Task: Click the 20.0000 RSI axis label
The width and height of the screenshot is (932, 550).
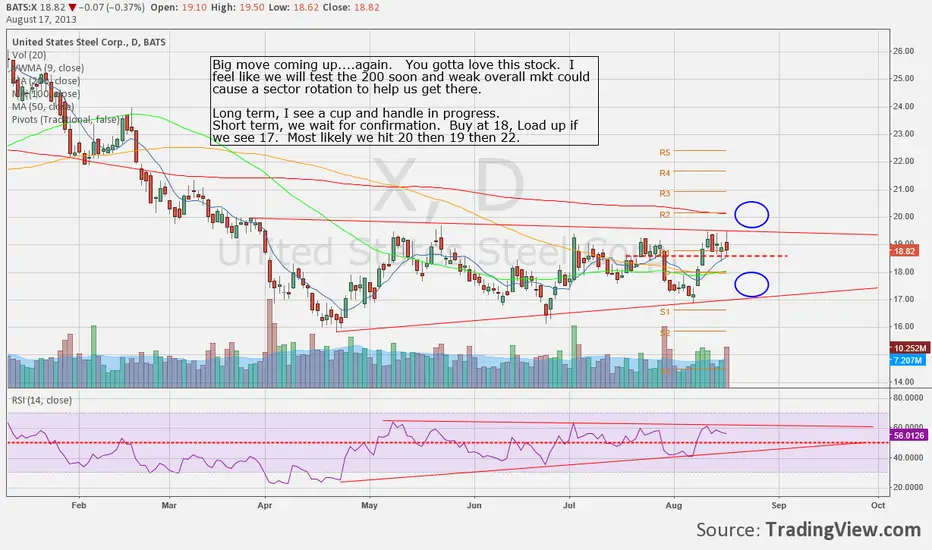Action: (x=908, y=488)
